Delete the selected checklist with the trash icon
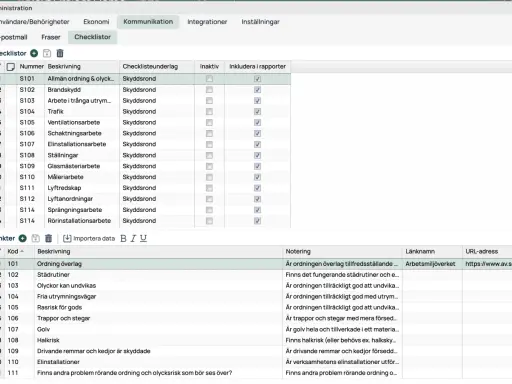The height and width of the screenshot is (384, 512). click(x=60, y=53)
